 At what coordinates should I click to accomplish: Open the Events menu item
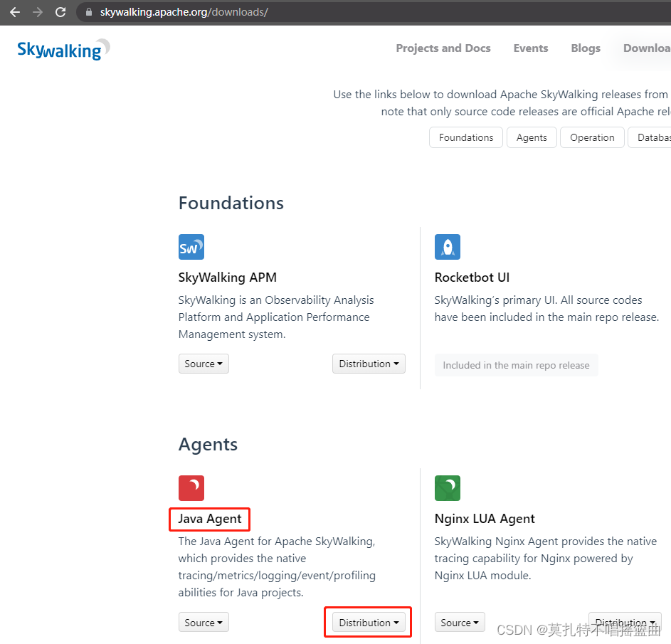coord(531,48)
